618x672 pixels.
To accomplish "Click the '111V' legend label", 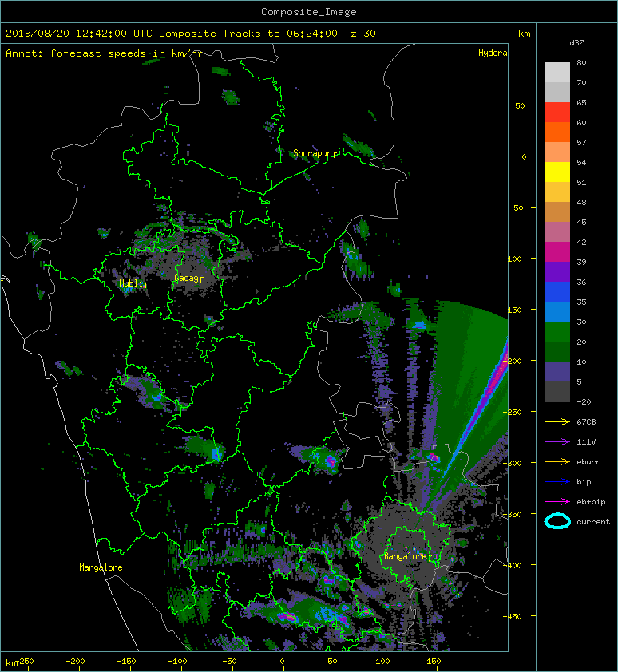I will (x=586, y=442).
